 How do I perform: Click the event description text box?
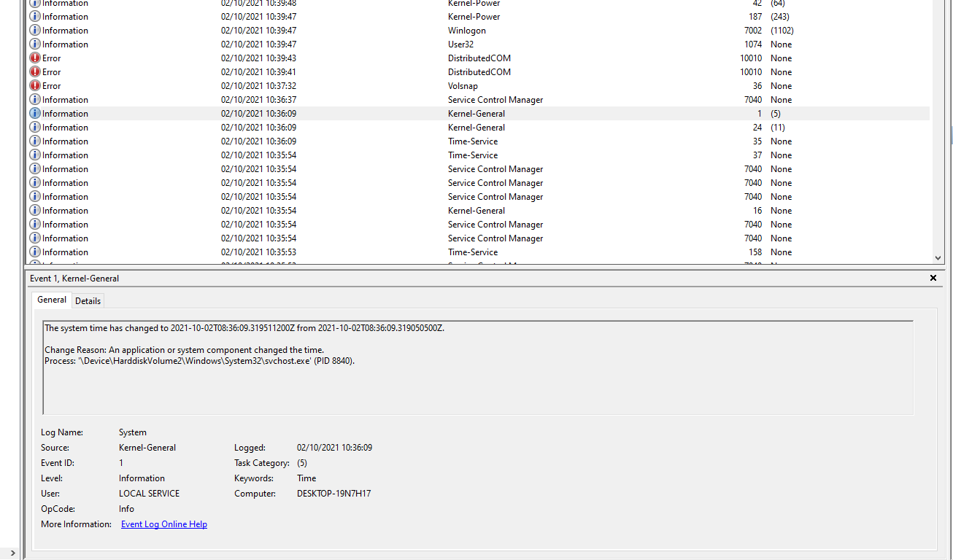tap(478, 367)
